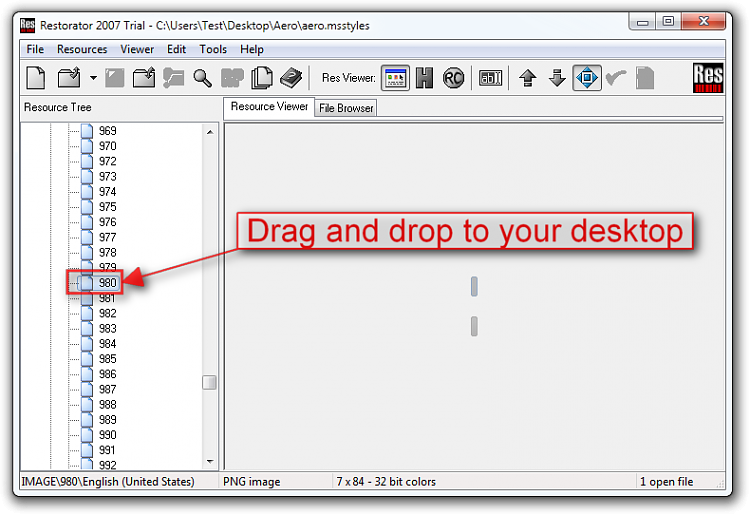Click the Save As toolbar icon
This screenshot has width=750, height=515.
144,78
